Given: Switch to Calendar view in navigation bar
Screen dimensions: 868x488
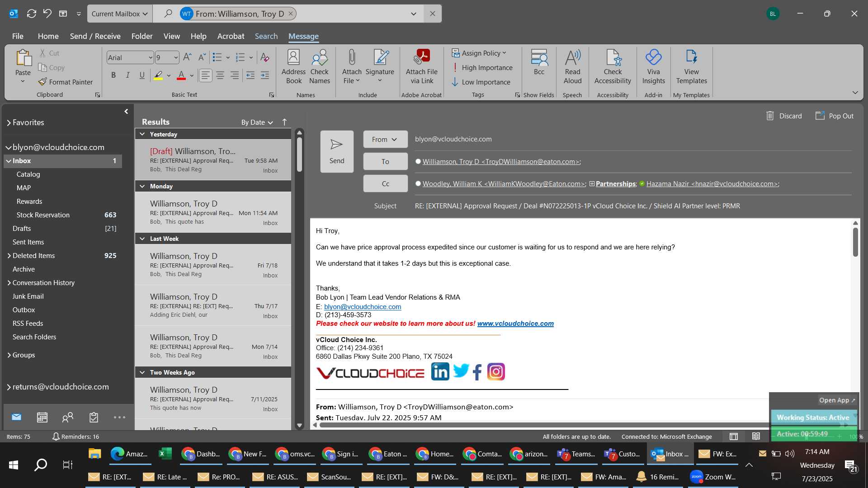Looking at the screenshot, I should pyautogui.click(x=42, y=417).
